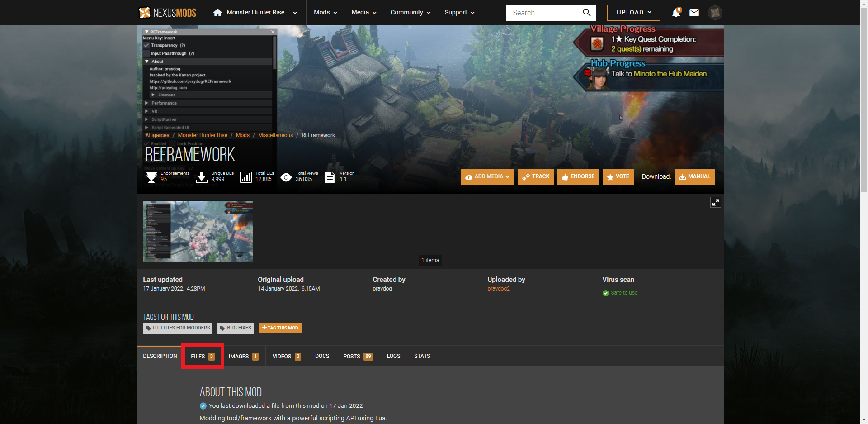Open the Upload dropdown

point(633,13)
